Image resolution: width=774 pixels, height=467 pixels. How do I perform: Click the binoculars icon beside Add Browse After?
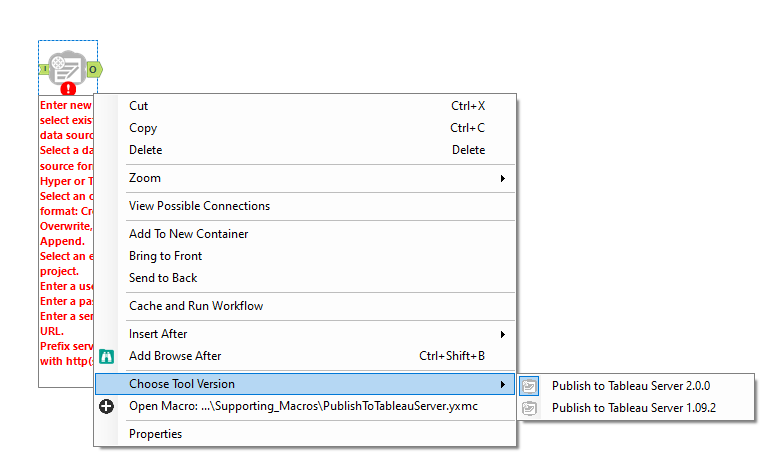coord(107,356)
